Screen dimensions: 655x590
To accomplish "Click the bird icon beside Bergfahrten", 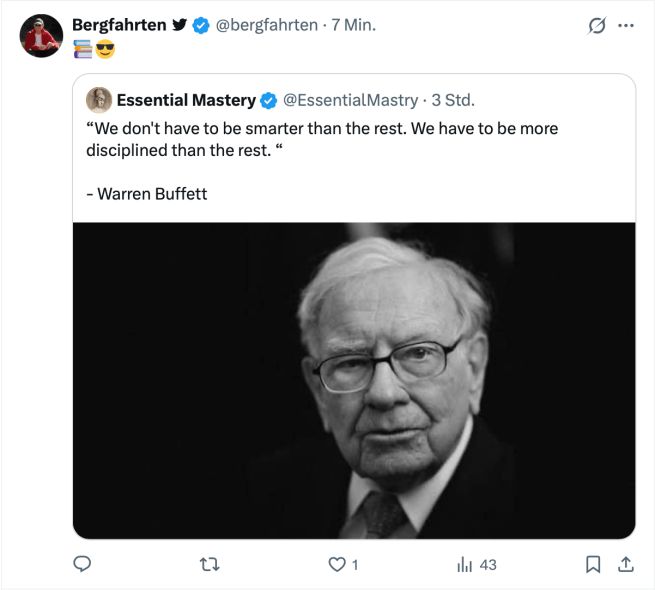I will click(x=180, y=26).
